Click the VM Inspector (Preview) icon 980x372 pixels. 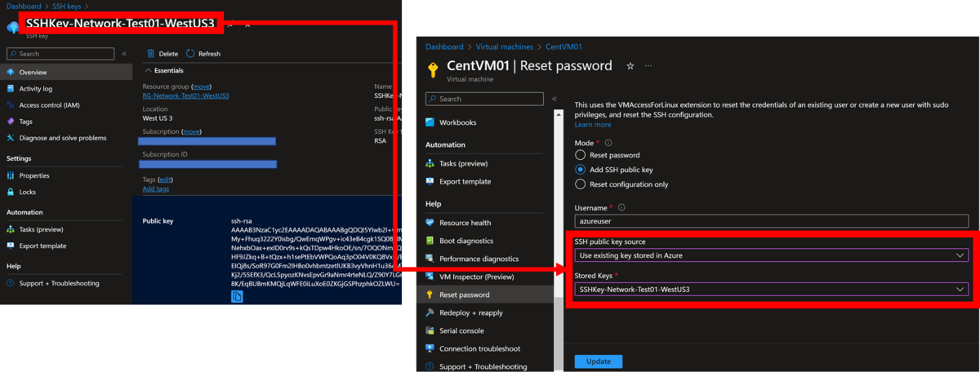pos(430,277)
